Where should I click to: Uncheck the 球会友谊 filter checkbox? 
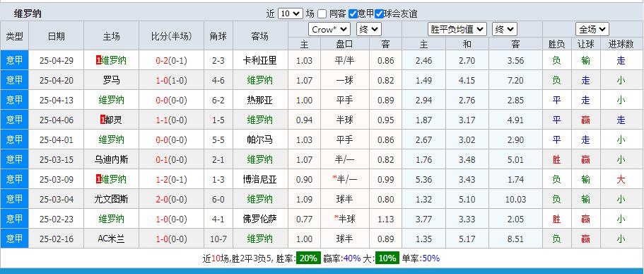pos(379,13)
